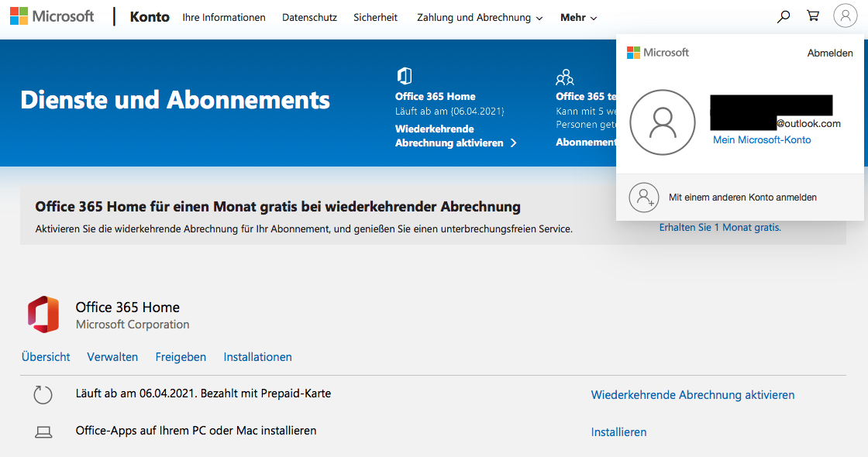Open Wiederkehrende Abrechnung aktivieren banner chevron link
Viewport: 868px width, 457px height.
(456, 136)
